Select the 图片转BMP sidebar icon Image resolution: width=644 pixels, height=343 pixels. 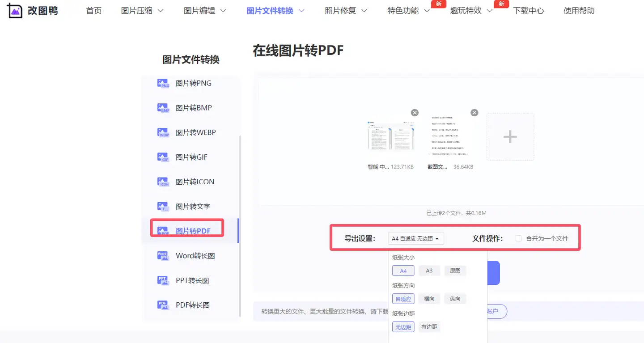click(163, 108)
